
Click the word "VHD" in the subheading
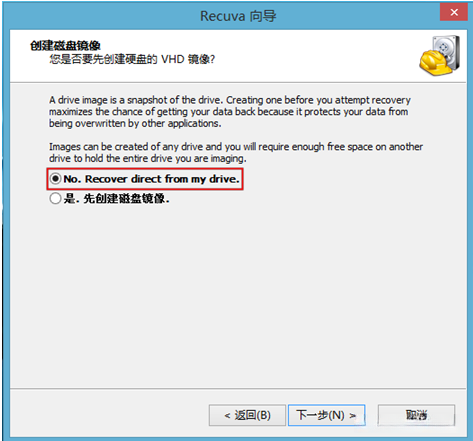point(173,59)
